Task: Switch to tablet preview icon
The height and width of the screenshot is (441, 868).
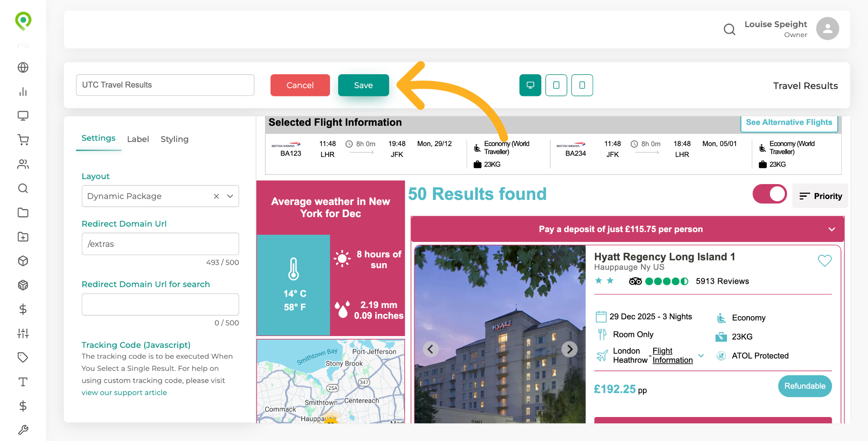Action: [x=556, y=85]
